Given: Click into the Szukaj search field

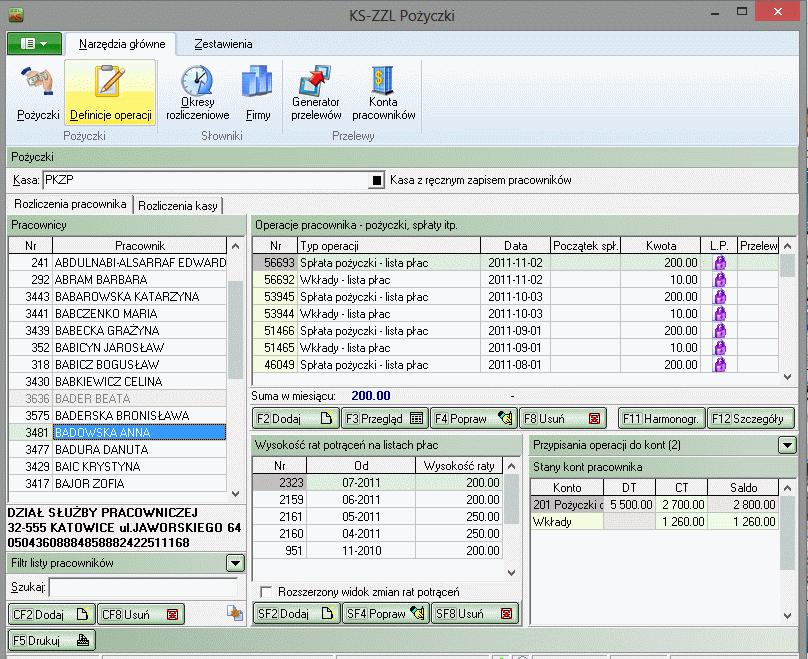Looking at the screenshot, I should point(144,587).
